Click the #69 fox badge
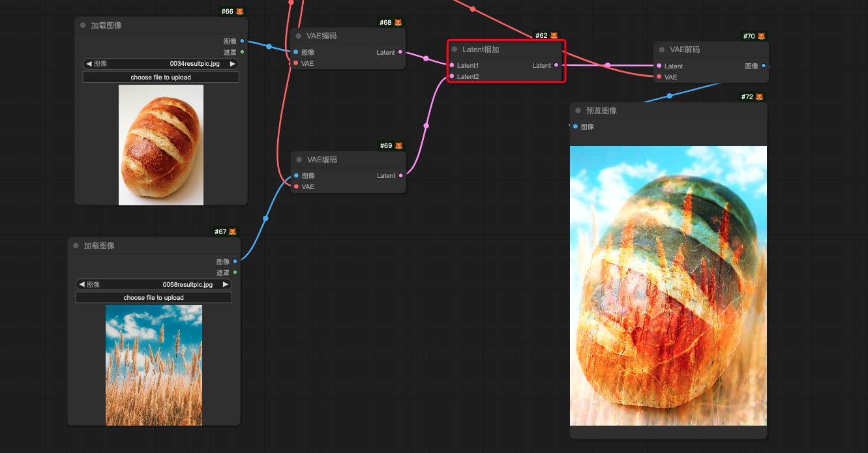Screen dimensions: 868x453 (x=391, y=145)
